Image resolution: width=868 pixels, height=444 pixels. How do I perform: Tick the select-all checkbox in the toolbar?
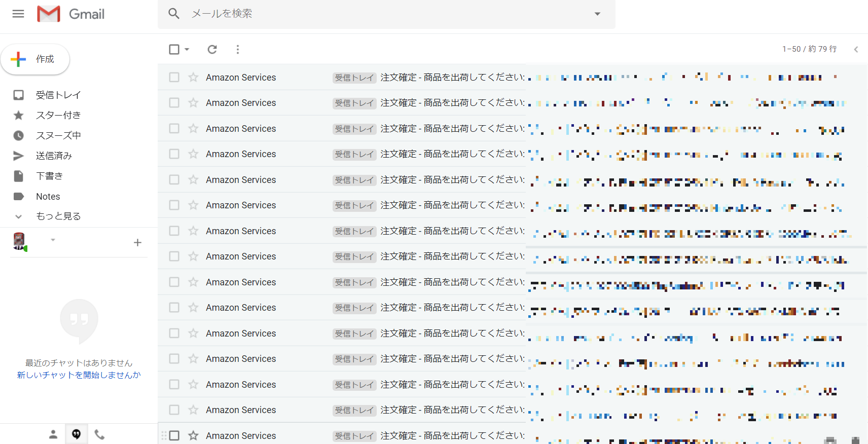click(x=174, y=49)
